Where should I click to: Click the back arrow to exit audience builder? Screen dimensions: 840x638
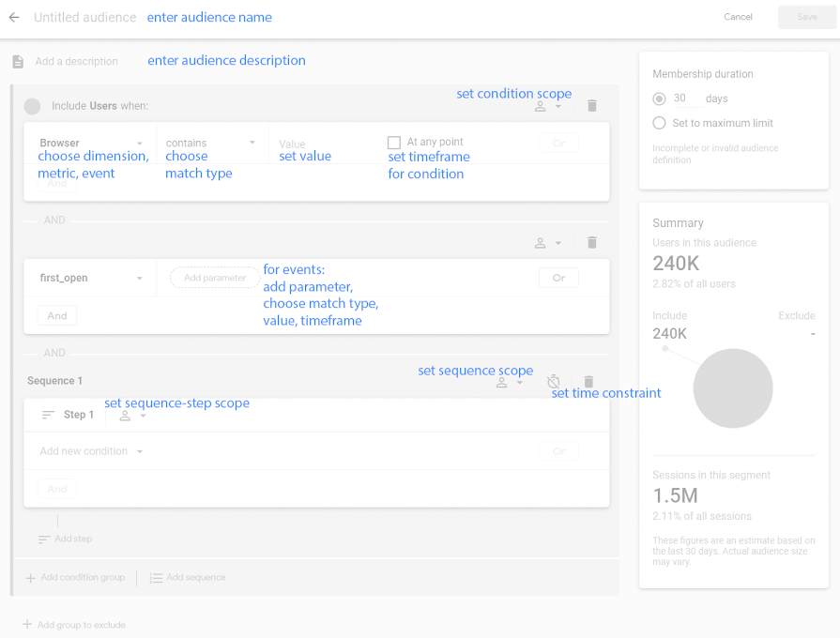point(13,17)
